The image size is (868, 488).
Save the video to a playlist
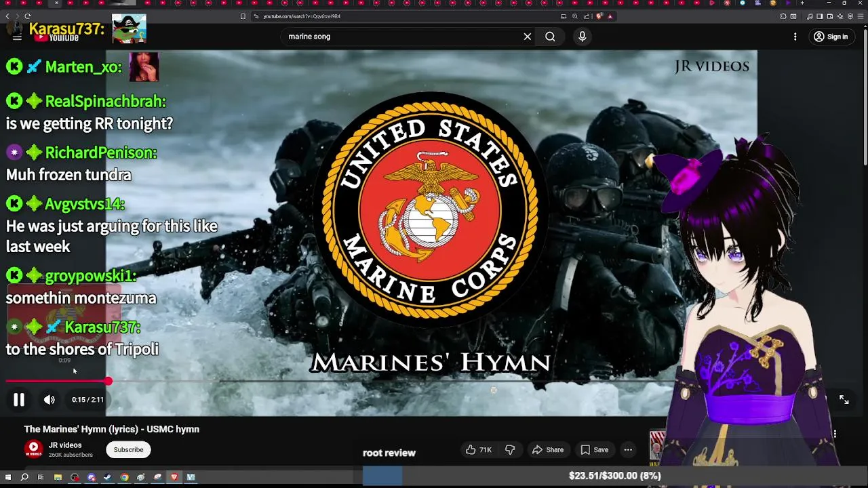coord(594,449)
